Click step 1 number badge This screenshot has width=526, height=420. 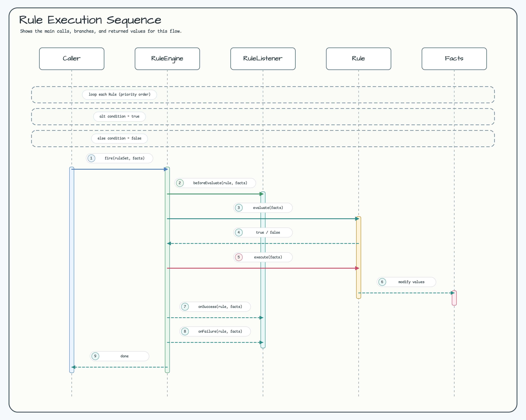[x=91, y=158]
